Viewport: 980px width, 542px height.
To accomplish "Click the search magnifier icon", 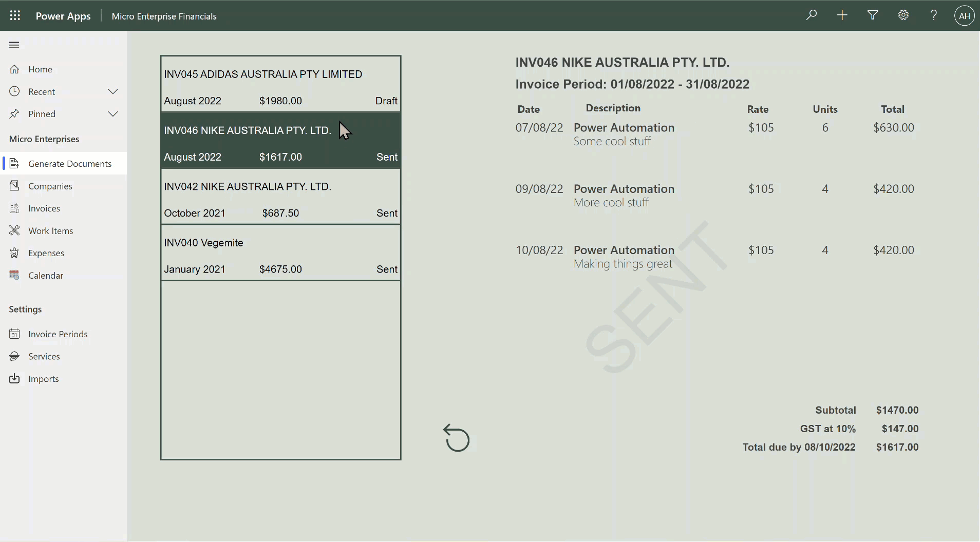I will point(812,15).
